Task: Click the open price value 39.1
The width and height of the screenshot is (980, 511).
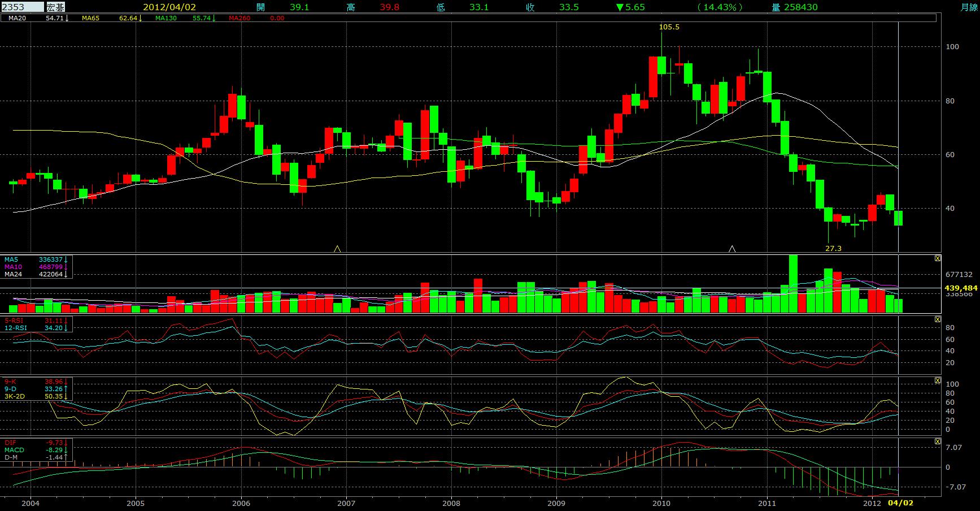Action: tap(299, 7)
